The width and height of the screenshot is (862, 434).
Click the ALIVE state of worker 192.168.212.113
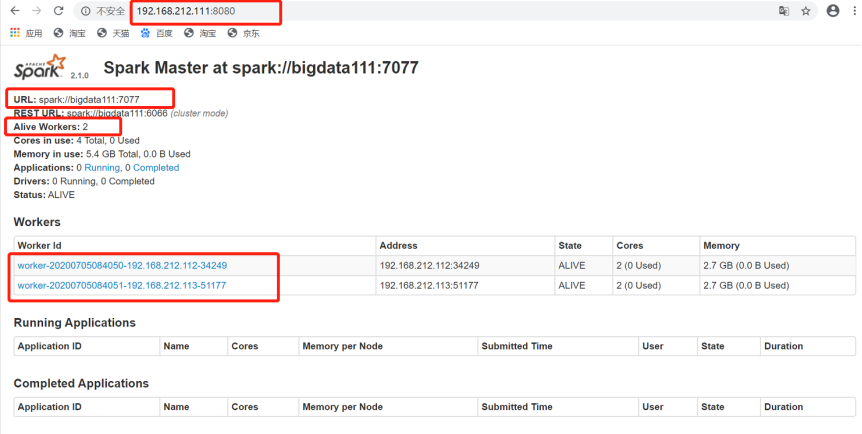click(x=572, y=285)
